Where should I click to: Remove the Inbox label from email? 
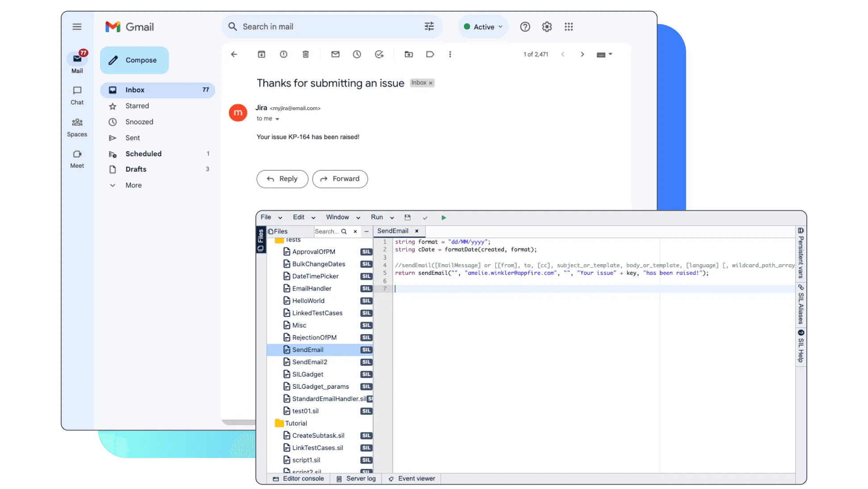pos(431,83)
